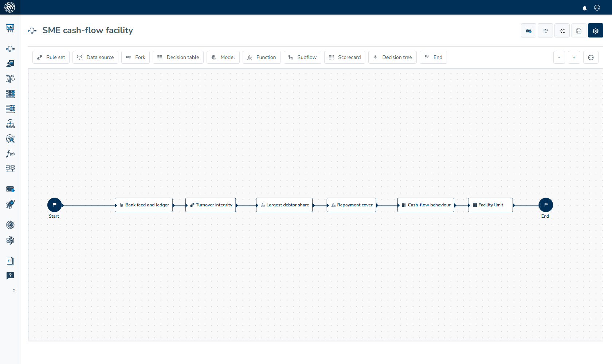Select the Turnover integrity node

tap(211, 205)
